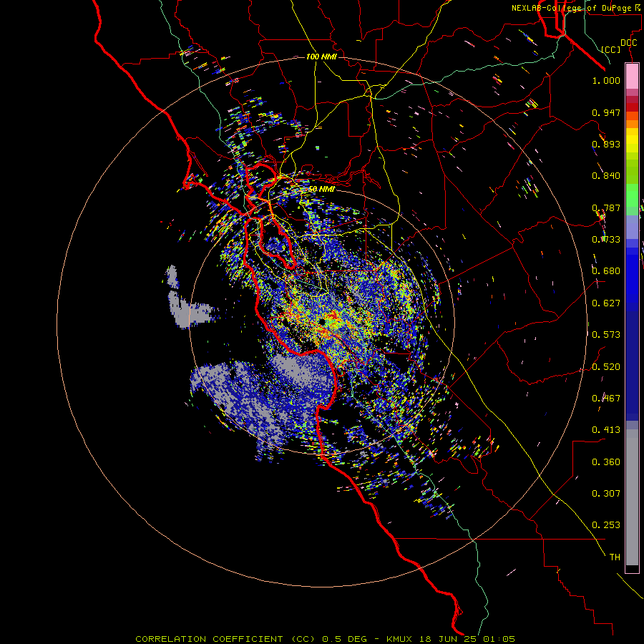Click the 0.307 legend value
644x644 pixels.
tap(606, 494)
